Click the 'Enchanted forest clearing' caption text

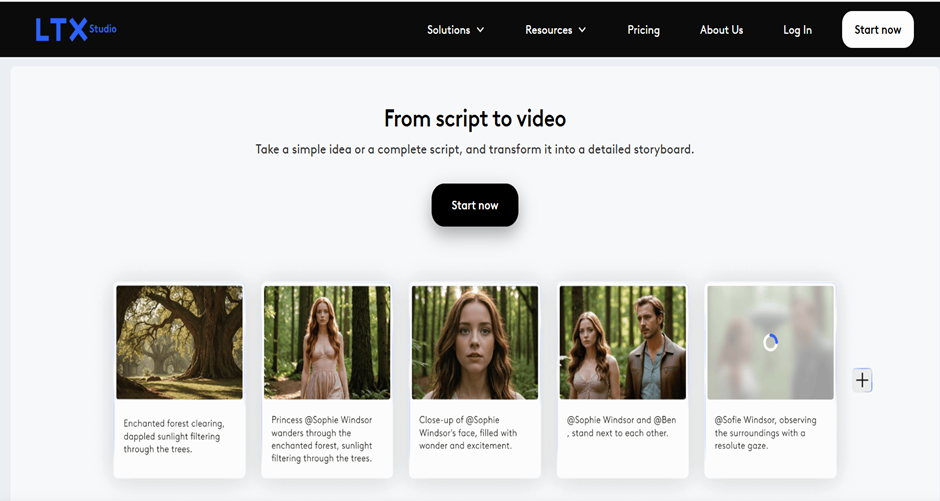click(x=174, y=436)
